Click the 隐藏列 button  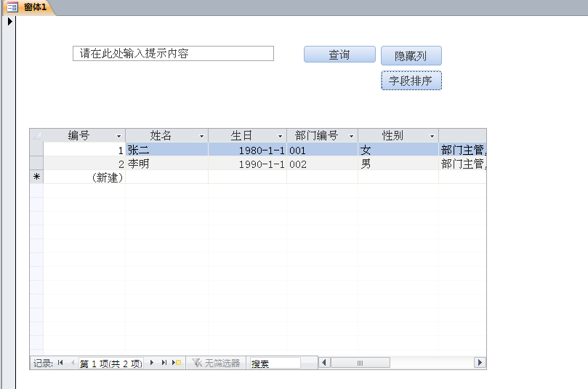coord(411,56)
